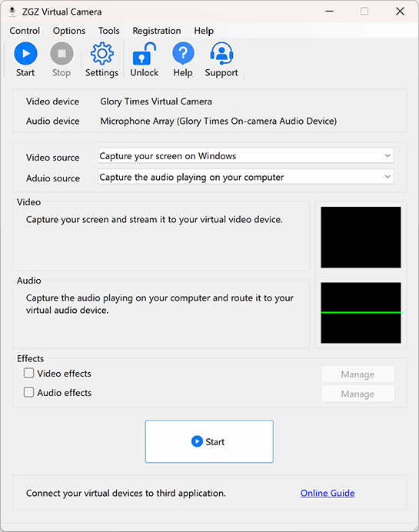The image size is (419, 532).
Task: Click the gray Stop toolbar icon
Action: click(x=62, y=54)
